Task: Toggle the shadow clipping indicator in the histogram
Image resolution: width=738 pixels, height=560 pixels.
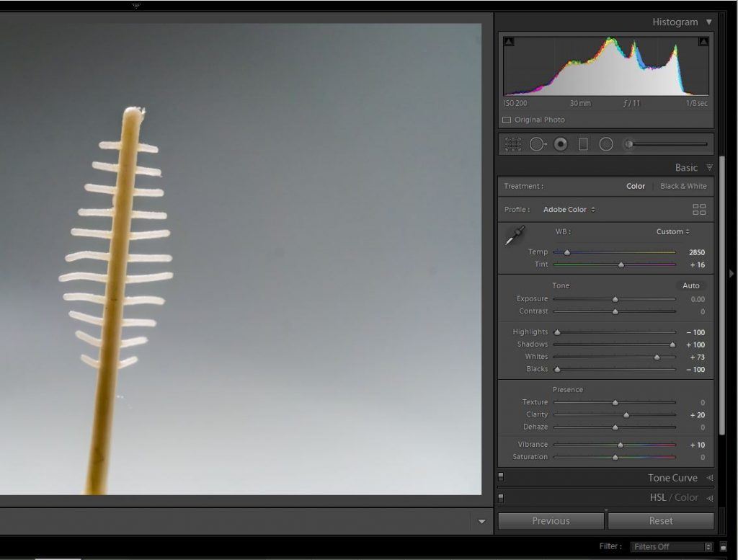Action: 509,43
